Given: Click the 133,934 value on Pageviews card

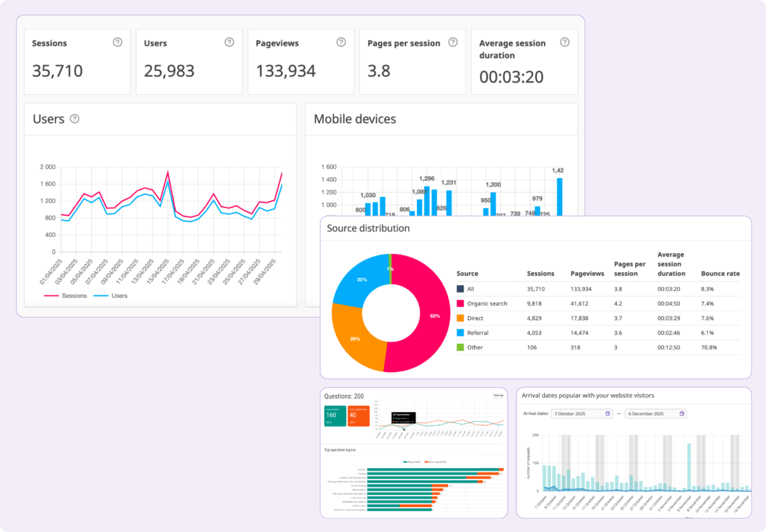Looking at the screenshot, I should [285, 71].
